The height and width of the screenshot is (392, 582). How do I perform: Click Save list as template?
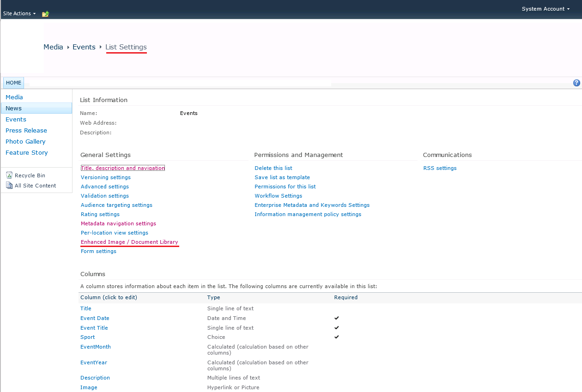282,177
